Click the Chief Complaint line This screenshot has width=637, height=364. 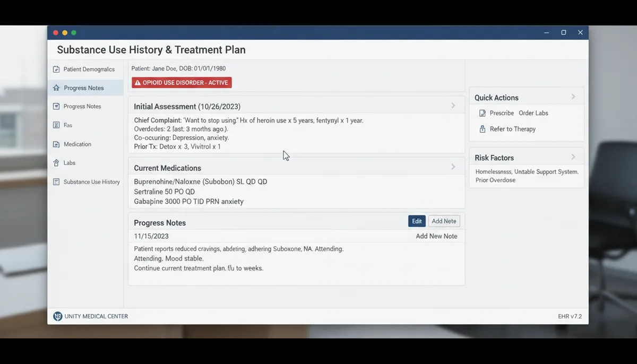tap(248, 120)
